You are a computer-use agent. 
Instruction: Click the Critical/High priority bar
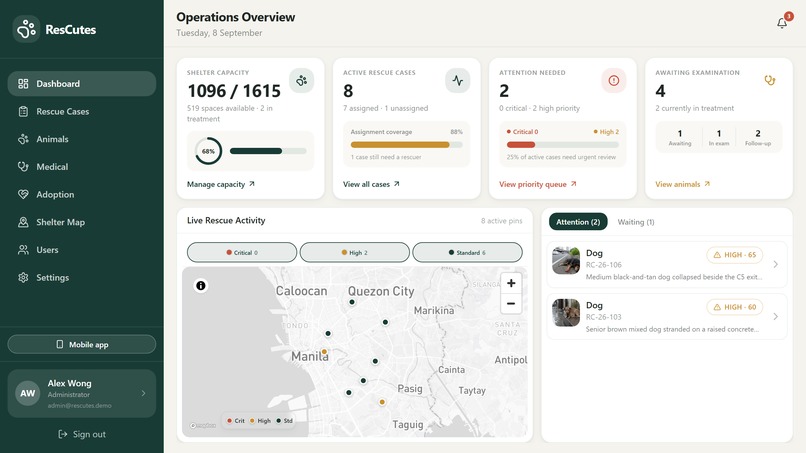[x=562, y=145]
